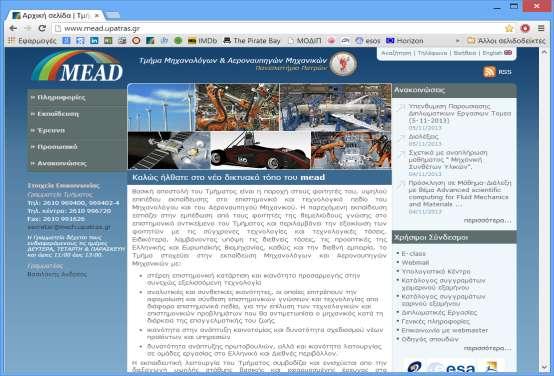
Task: Open Τηλέφωνα link in header
Action: [x=432, y=53]
